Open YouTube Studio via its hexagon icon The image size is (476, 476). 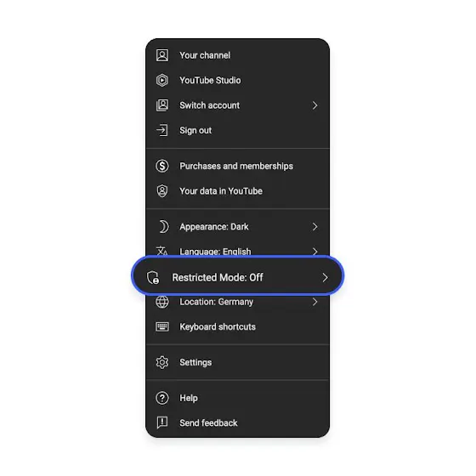[162, 81]
